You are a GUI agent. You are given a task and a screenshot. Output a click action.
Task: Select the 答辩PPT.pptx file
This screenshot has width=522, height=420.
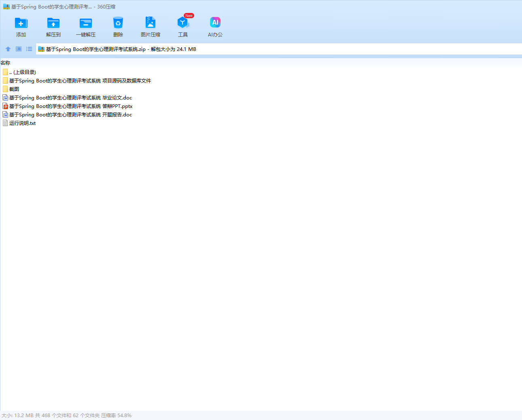click(68, 106)
